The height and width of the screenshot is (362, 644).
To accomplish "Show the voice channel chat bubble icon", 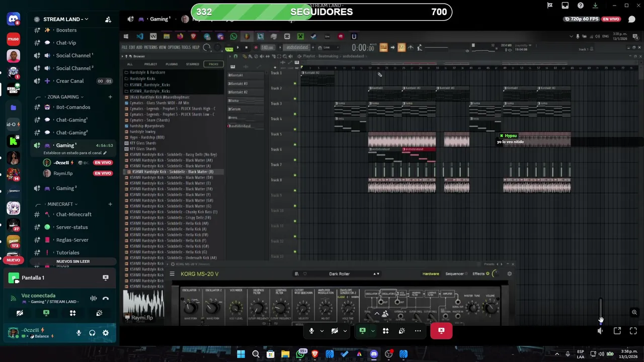I will (631, 19).
